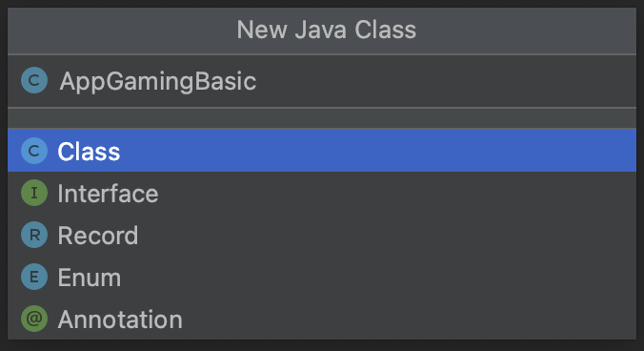The height and width of the screenshot is (351, 644).
Task: Place cursor after the AppGamingBasic text
Action: click(x=257, y=81)
